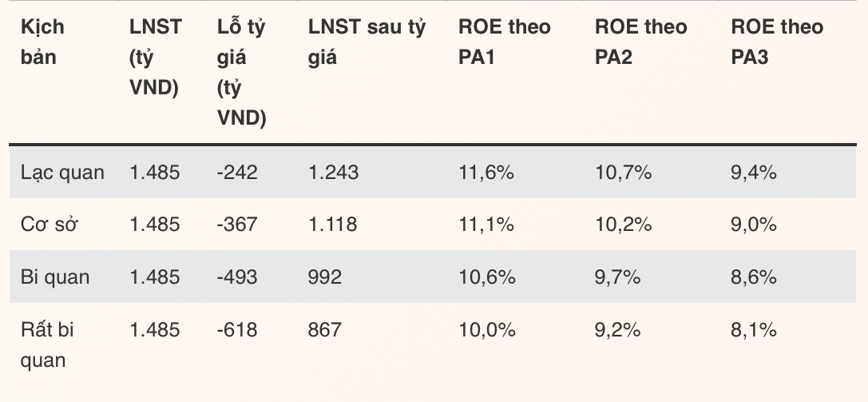This screenshot has width=868, height=402.
Task: Click the -493 exchange loss value
Action: (237, 277)
